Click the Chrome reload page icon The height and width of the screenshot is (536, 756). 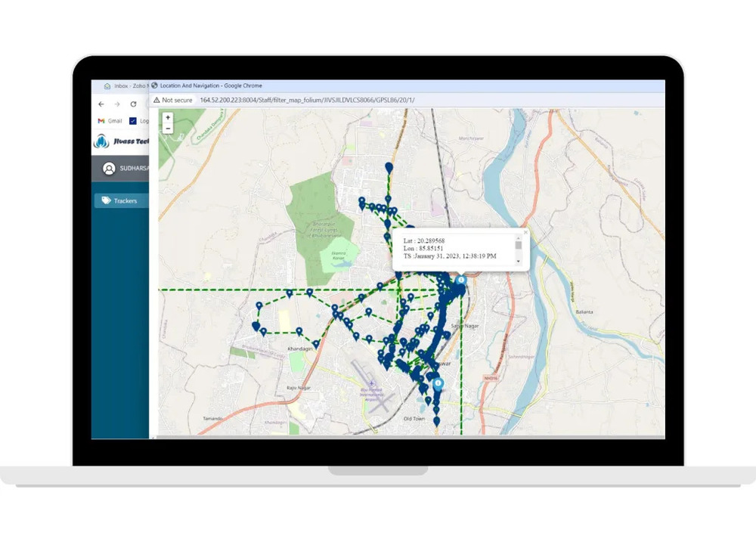tap(133, 104)
